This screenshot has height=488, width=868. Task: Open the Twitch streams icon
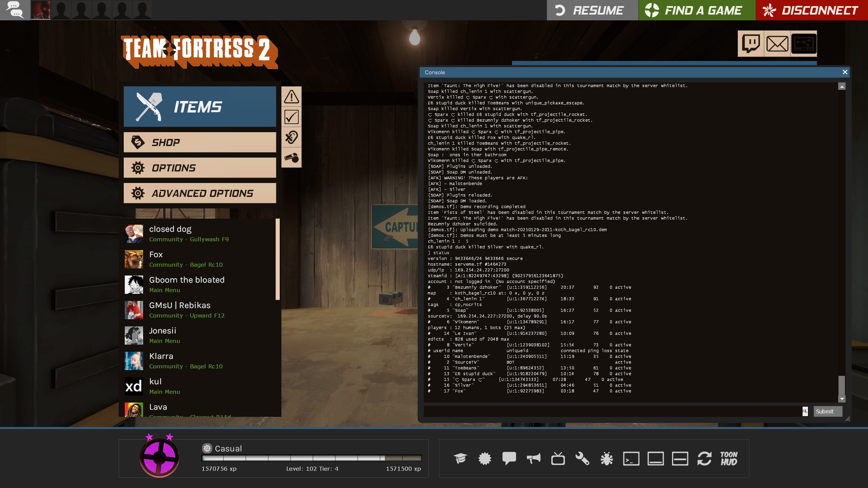pos(751,44)
